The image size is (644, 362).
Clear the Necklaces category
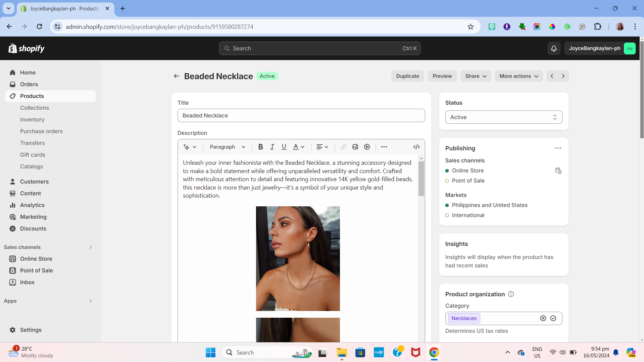pyautogui.click(x=543, y=318)
